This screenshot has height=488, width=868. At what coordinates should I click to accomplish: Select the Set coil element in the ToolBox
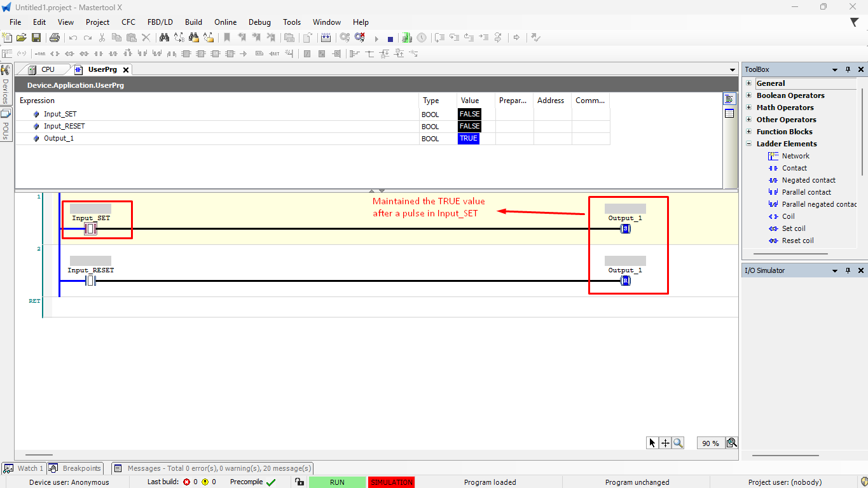coord(794,228)
